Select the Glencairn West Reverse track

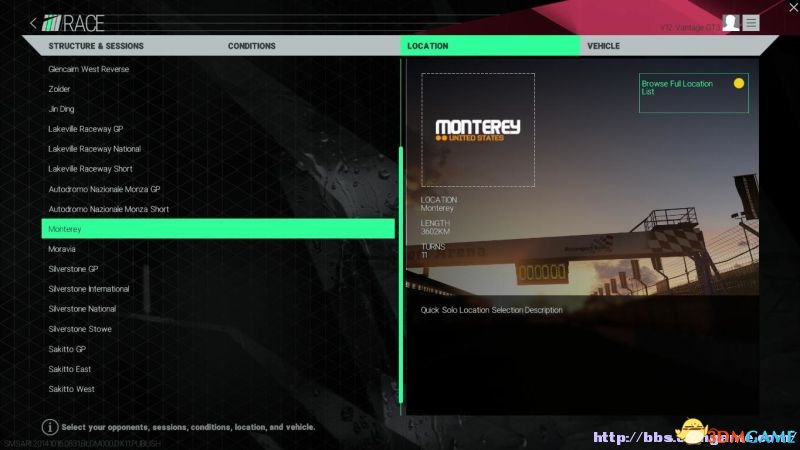[x=89, y=69]
